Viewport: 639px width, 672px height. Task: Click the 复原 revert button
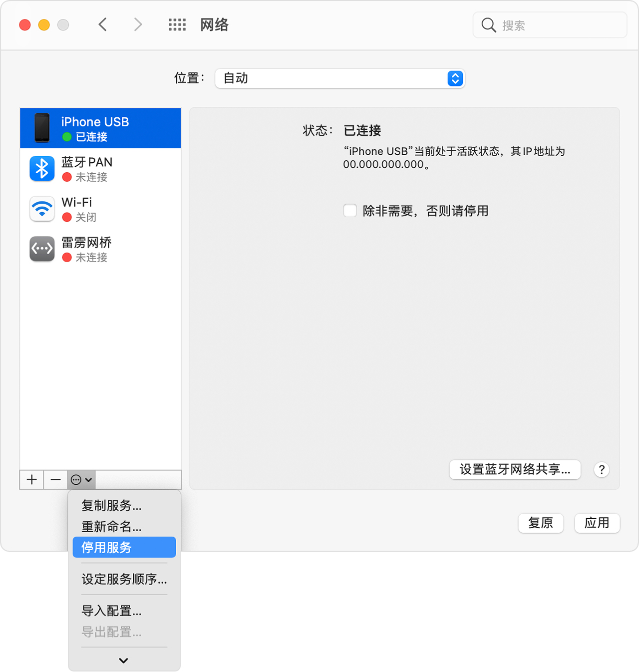point(541,523)
